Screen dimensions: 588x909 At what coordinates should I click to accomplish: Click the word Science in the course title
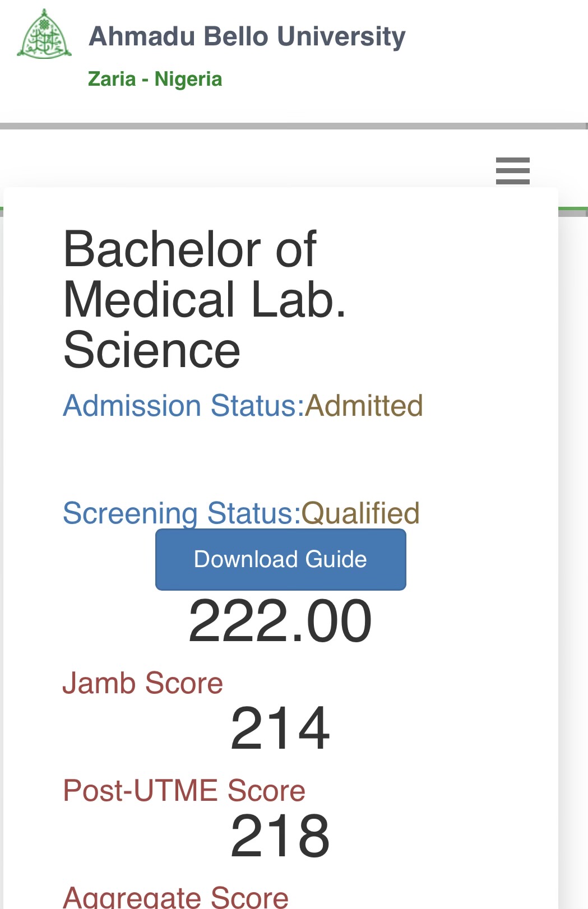click(152, 350)
